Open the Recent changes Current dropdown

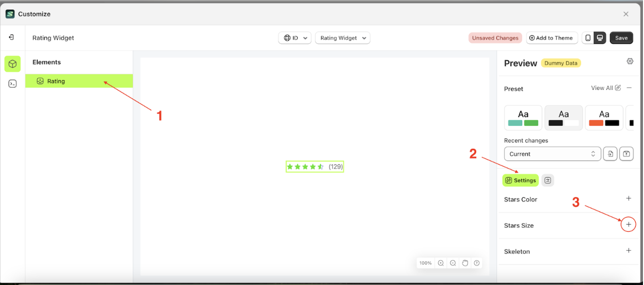coord(553,154)
